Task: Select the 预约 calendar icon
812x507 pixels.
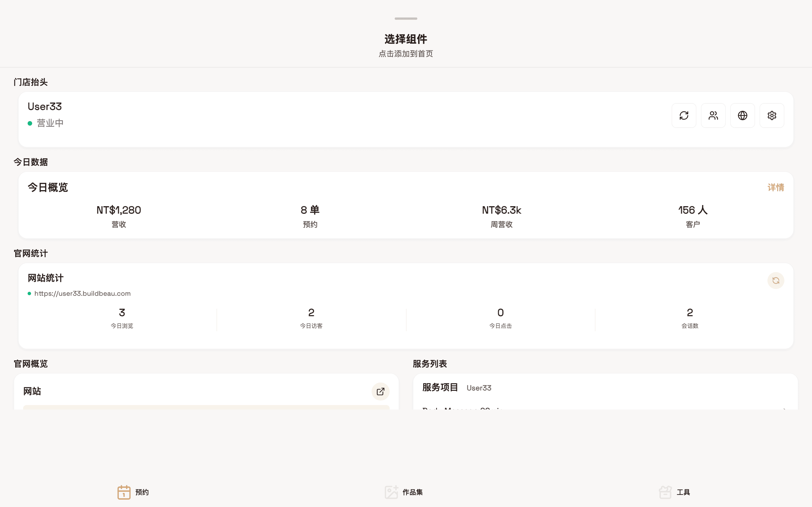Action: click(124, 492)
